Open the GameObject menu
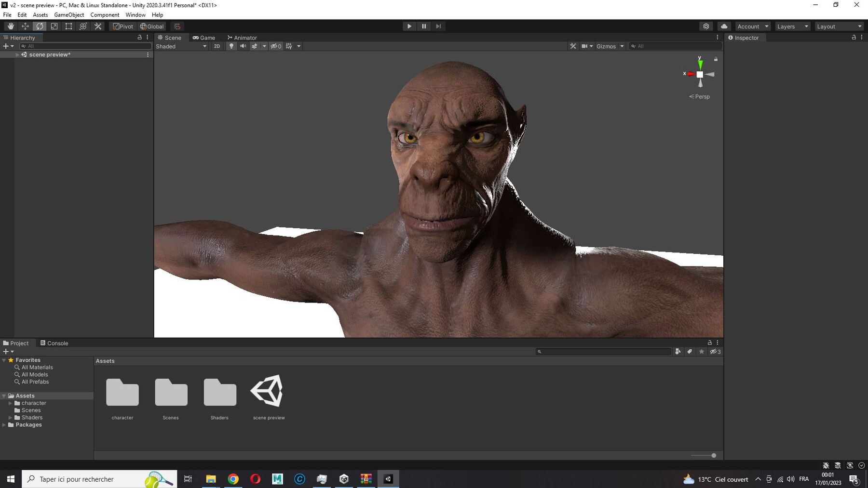This screenshot has height=488, width=868. 69,14
